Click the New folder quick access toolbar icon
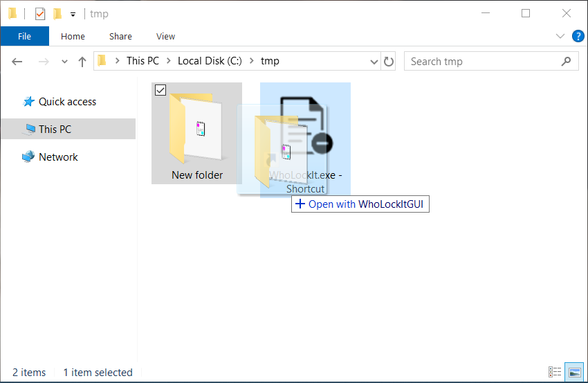Viewport: 588px width, 383px height. [57, 15]
